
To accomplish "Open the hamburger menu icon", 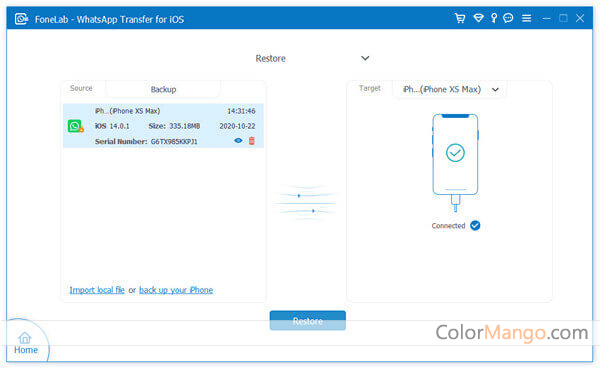I will coord(527,18).
